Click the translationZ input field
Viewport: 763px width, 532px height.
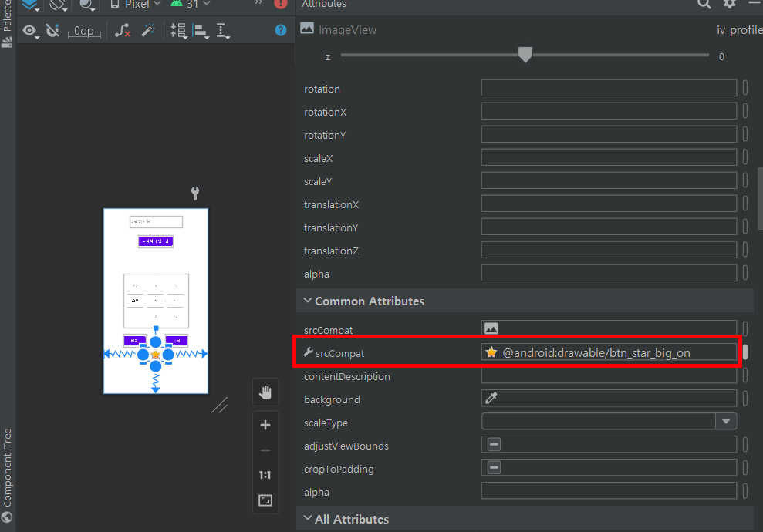[x=609, y=250]
